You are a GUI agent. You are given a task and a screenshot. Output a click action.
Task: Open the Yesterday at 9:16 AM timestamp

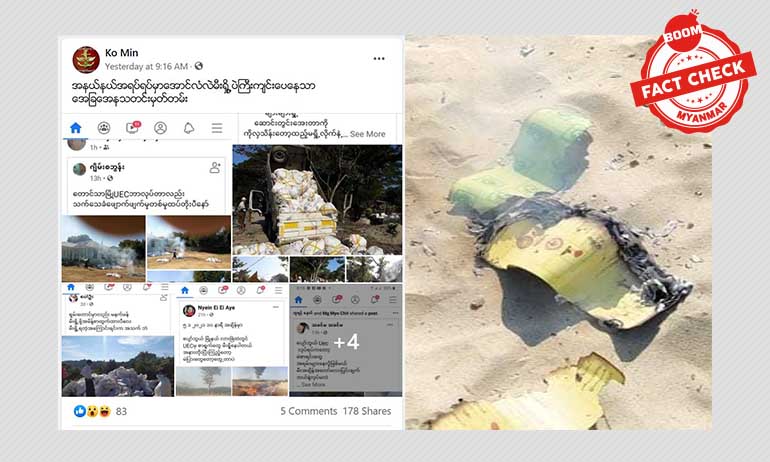pos(146,66)
